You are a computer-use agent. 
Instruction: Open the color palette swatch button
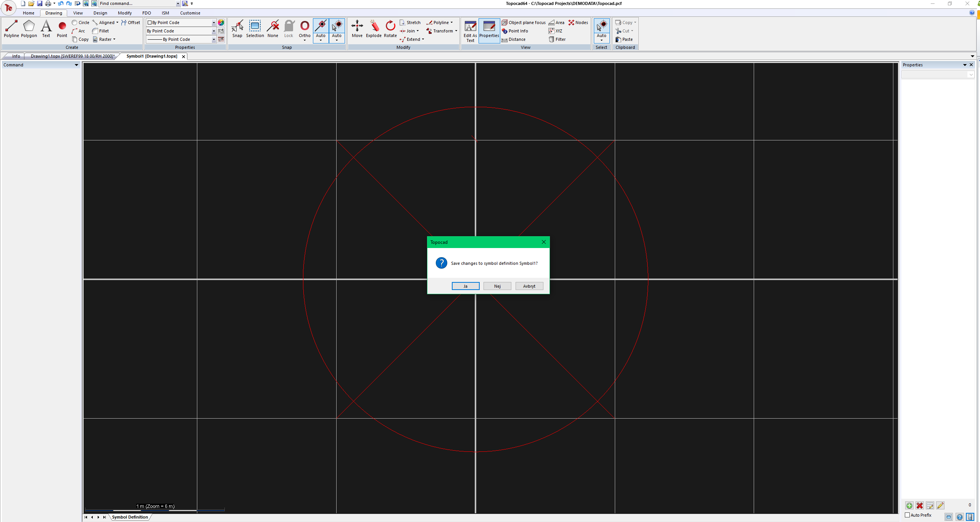click(221, 23)
